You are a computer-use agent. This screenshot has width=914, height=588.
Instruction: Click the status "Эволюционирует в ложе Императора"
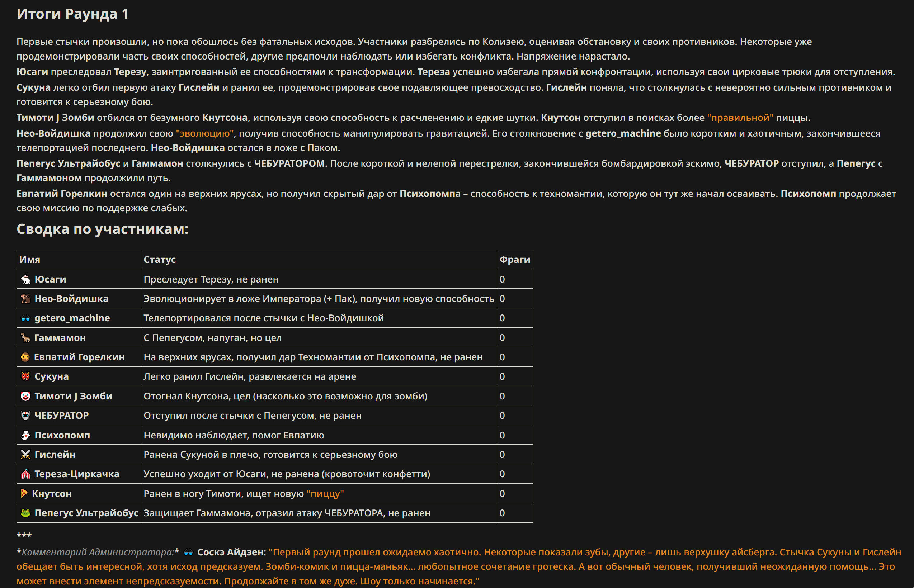coord(232,299)
